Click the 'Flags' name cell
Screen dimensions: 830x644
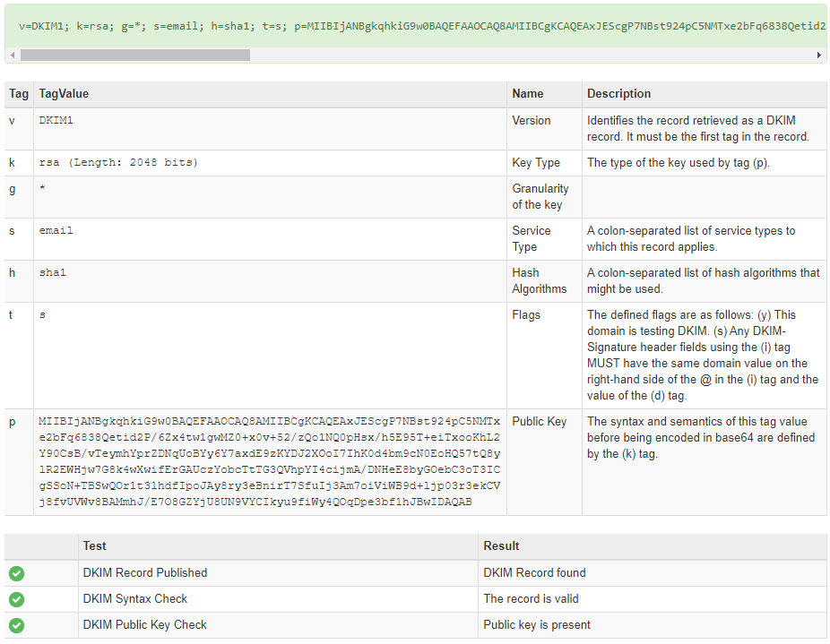(x=525, y=315)
